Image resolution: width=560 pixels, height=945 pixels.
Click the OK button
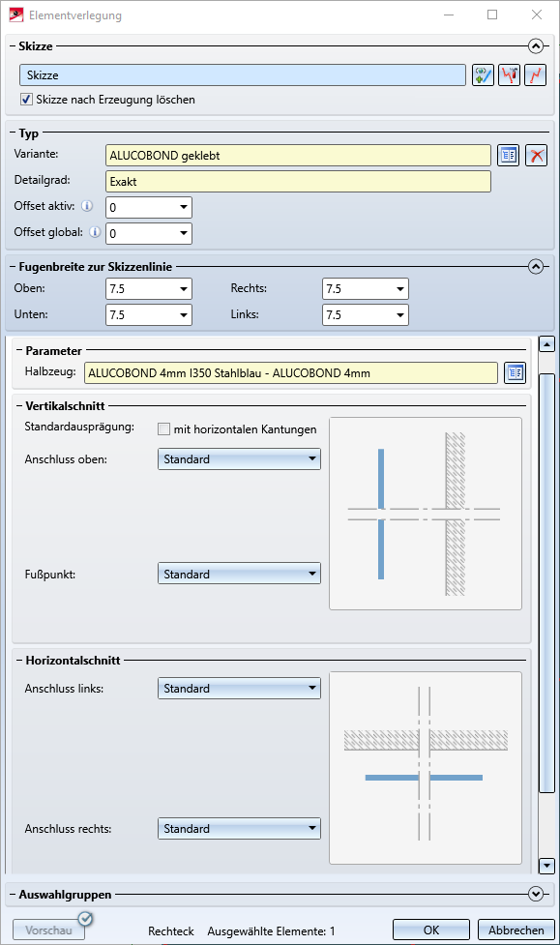pos(431,930)
